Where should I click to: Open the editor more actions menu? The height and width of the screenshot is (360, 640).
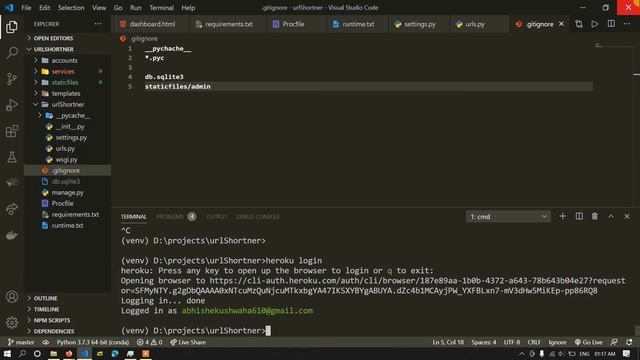pos(627,24)
